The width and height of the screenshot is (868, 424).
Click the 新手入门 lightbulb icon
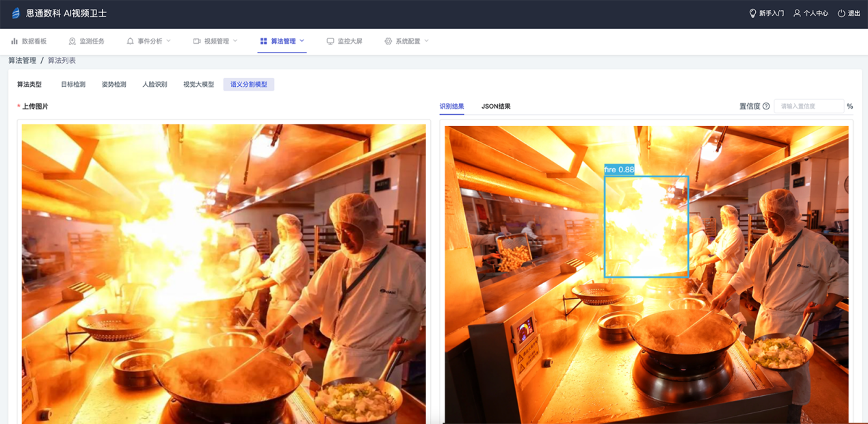pos(752,14)
